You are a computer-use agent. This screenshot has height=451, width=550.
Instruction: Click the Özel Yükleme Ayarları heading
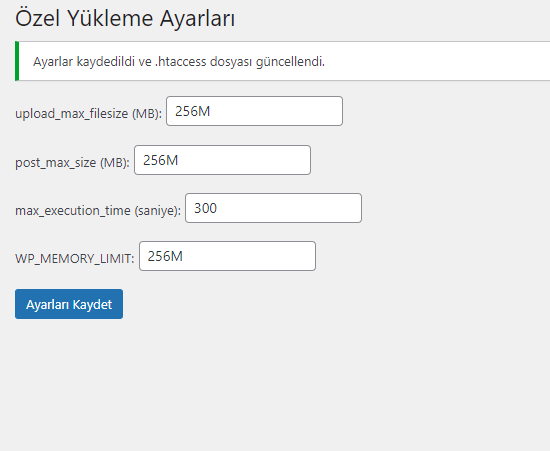[x=125, y=18]
